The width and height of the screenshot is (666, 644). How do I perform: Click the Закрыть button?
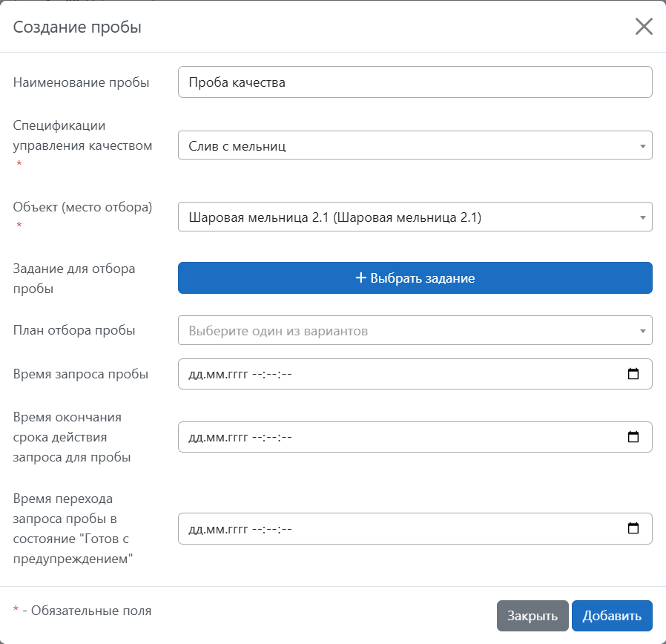tap(532, 616)
